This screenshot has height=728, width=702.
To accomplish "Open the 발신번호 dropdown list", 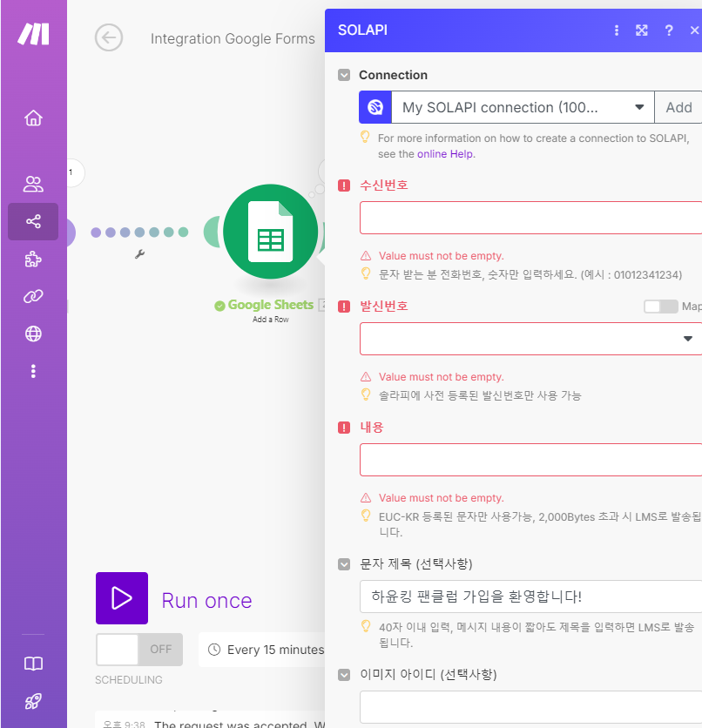I will pyautogui.click(x=530, y=339).
